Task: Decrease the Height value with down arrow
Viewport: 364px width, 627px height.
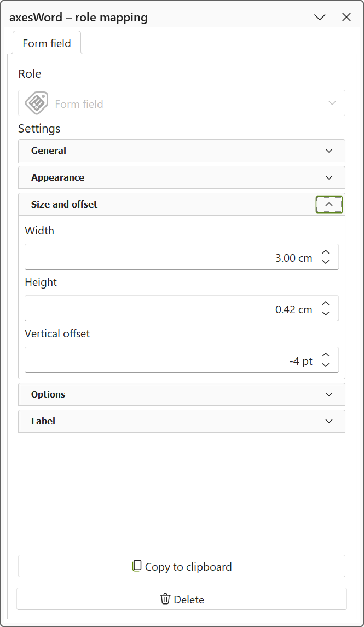Action: tap(326, 313)
